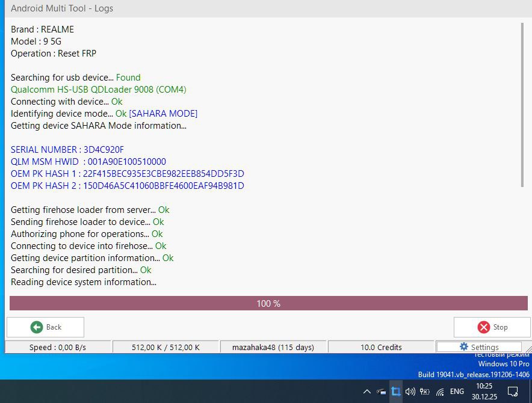
Task: Click the Android Multi Tool - Logs title
Action: (x=62, y=8)
